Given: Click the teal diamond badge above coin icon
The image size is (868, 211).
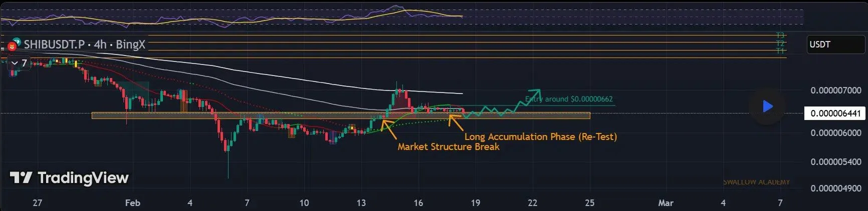Looking at the screenshot, I should pyautogui.click(x=17, y=41).
